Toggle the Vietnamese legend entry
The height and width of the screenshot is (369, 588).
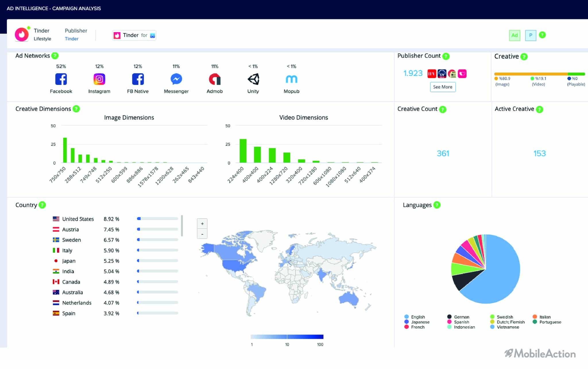[505, 327]
